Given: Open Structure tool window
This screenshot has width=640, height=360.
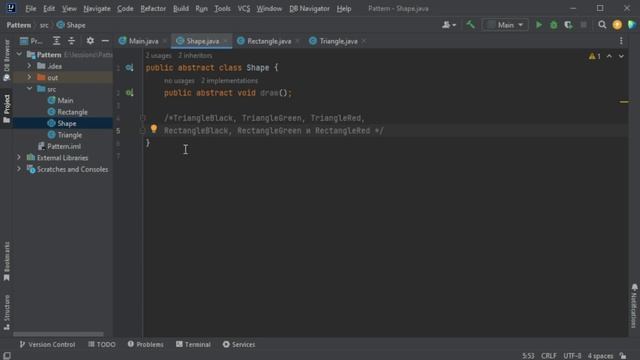Looking at the screenshot, I should click(7, 312).
